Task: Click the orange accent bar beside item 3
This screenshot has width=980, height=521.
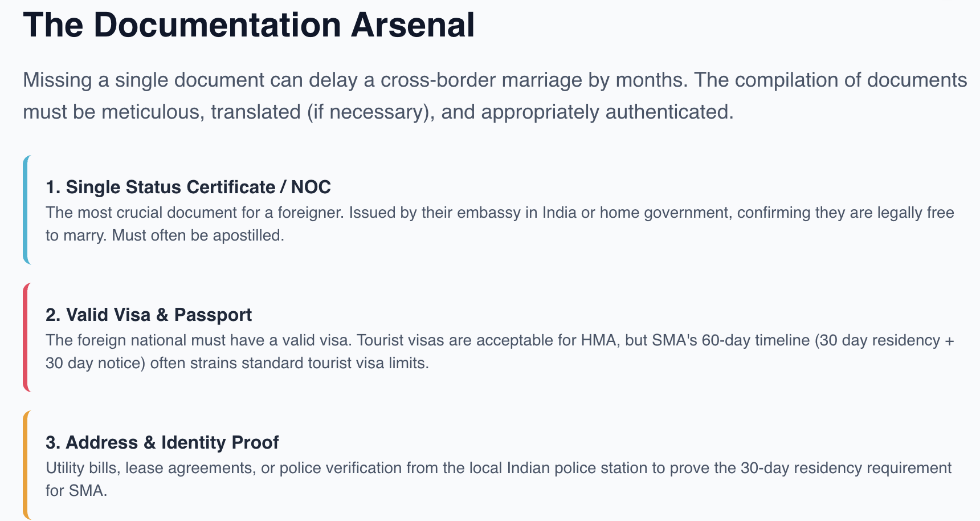Action: pos(26,465)
